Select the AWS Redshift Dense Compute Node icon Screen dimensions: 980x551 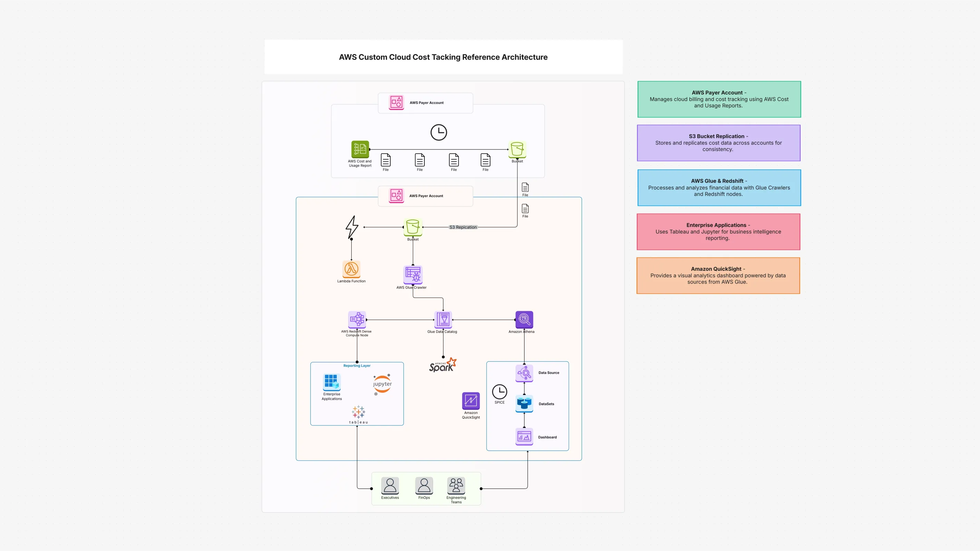[357, 320]
